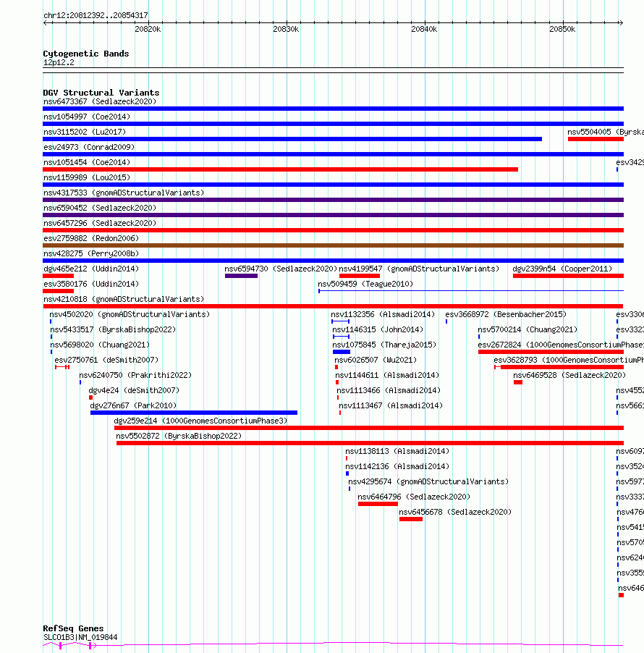Image resolution: width=644 pixels, height=653 pixels.
Task: Click esv3668972 (Besenbacher2015) label
Action: coord(506,314)
